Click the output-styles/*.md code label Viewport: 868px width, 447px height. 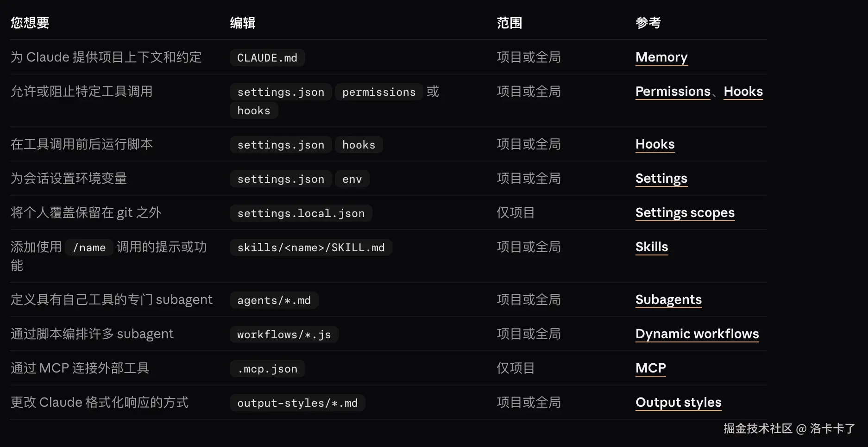click(297, 403)
